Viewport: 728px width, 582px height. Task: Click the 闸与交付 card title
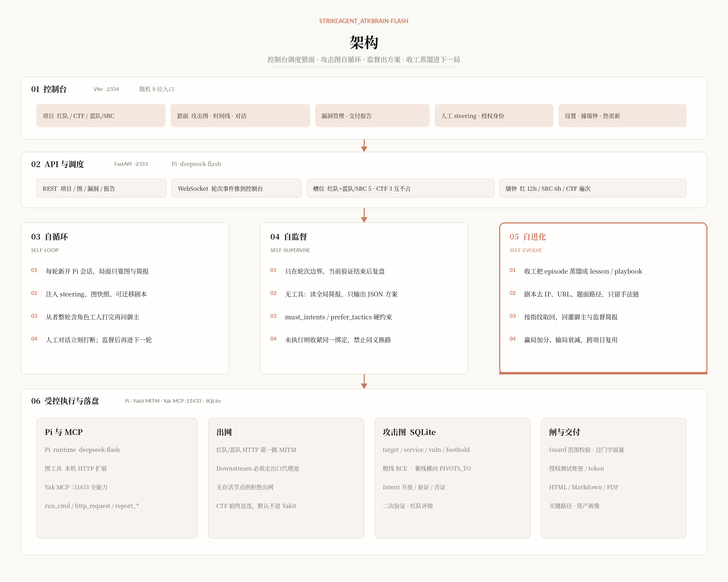pyautogui.click(x=564, y=432)
